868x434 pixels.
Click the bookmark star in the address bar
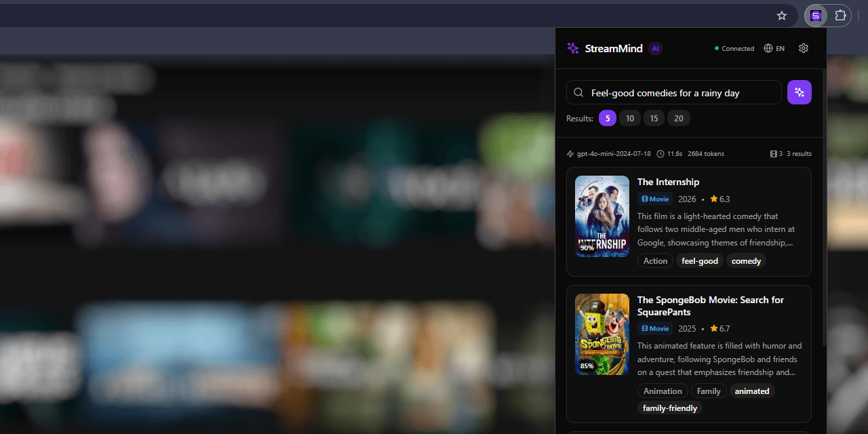[782, 15]
